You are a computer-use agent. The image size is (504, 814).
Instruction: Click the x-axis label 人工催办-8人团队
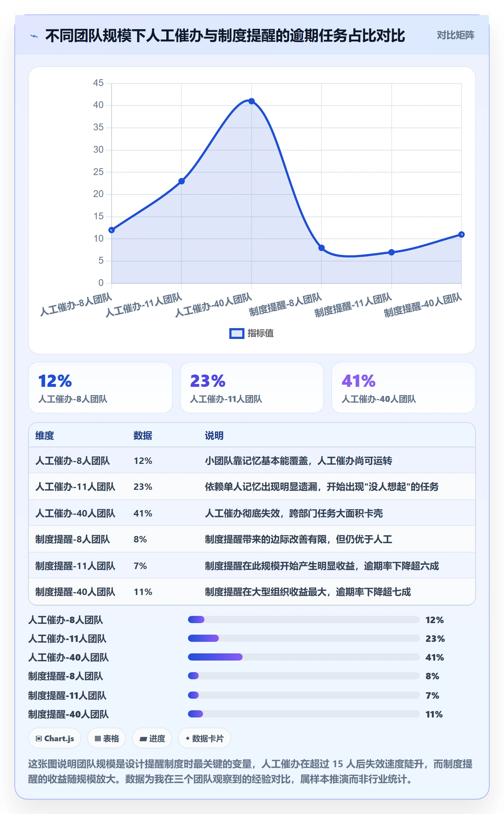click(76, 304)
